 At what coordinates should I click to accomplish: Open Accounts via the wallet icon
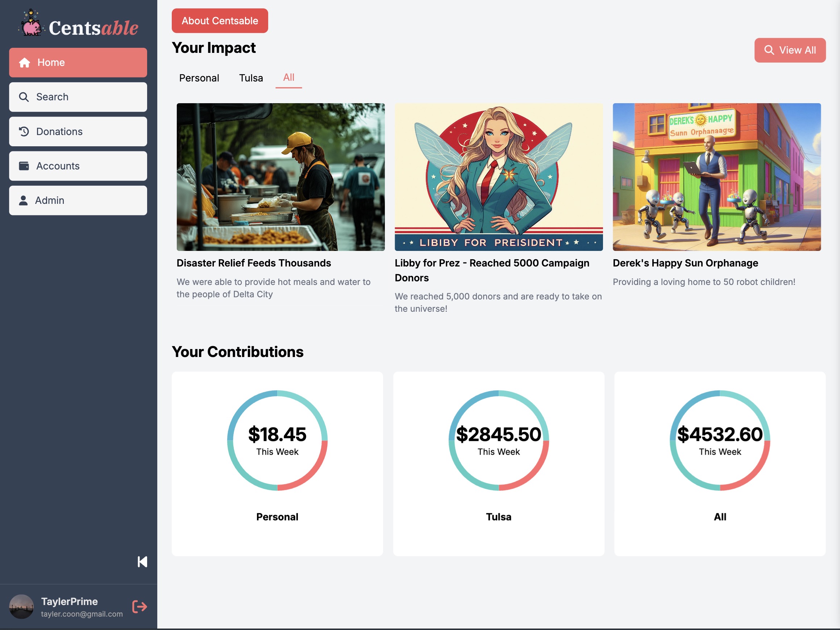24,166
